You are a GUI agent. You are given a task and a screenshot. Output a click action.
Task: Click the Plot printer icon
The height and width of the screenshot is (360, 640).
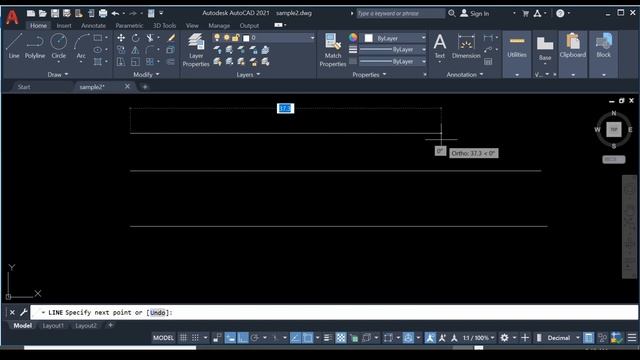[x=103, y=13]
